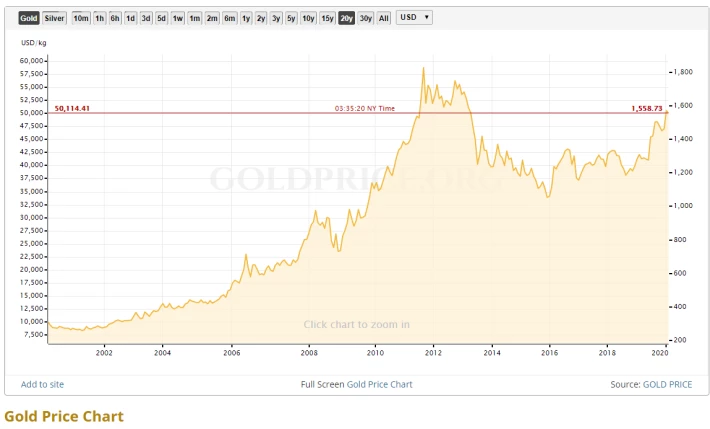Viewport: 710px width, 429px height.
Task: Click the 60,000 y-axis label
Action: [x=32, y=61]
